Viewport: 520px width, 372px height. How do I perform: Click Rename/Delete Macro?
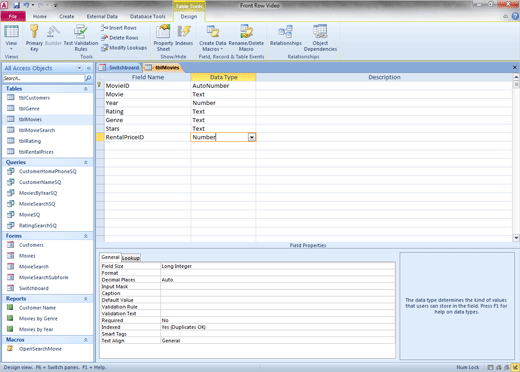(x=246, y=38)
